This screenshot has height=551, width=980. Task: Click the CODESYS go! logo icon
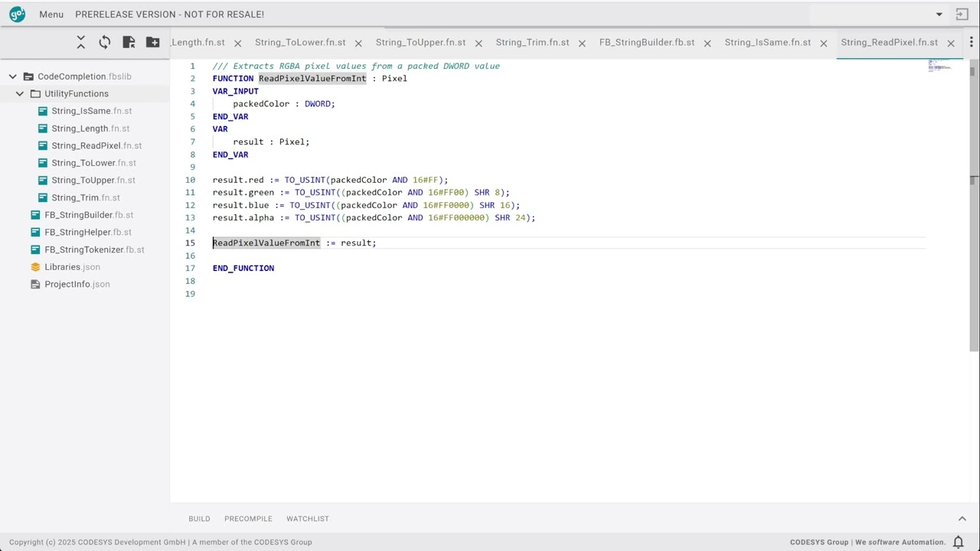pyautogui.click(x=17, y=14)
